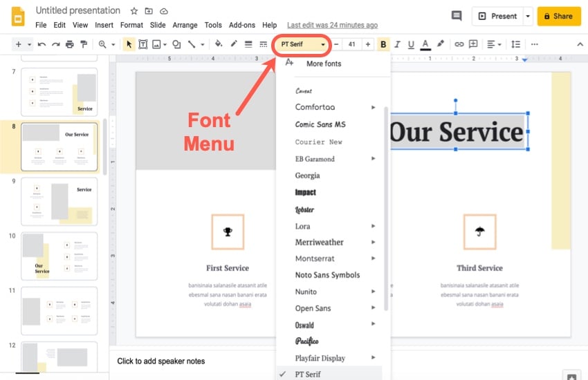Toggle italic formatting
This screenshot has height=380, width=588.
(x=398, y=44)
